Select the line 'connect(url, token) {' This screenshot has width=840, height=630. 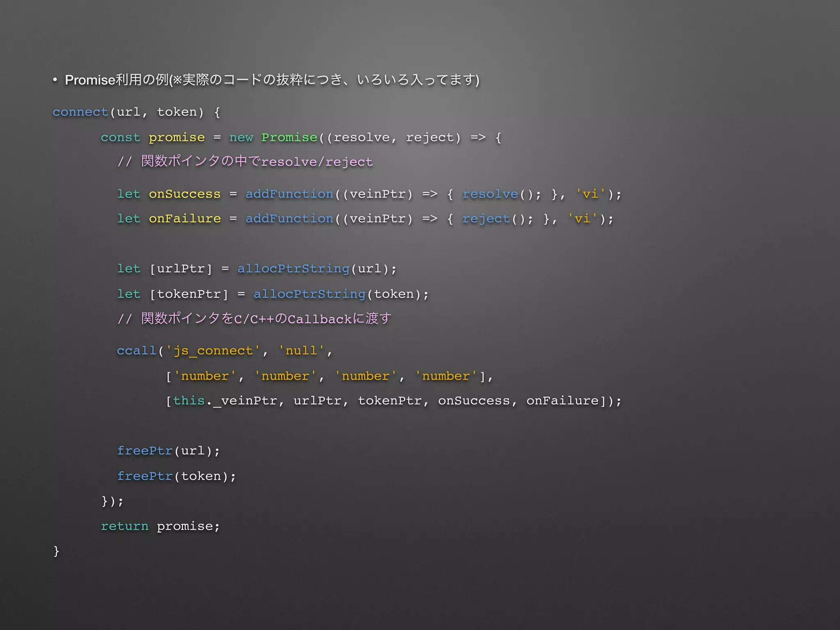point(137,112)
